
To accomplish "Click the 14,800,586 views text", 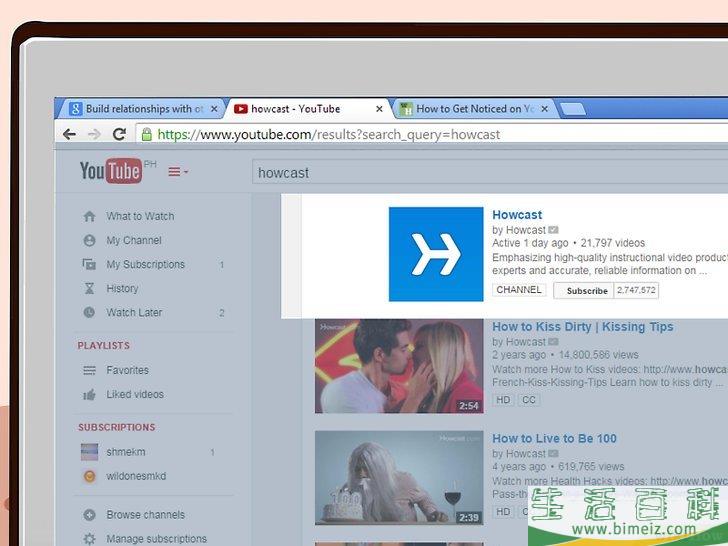I will coord(598,355).
